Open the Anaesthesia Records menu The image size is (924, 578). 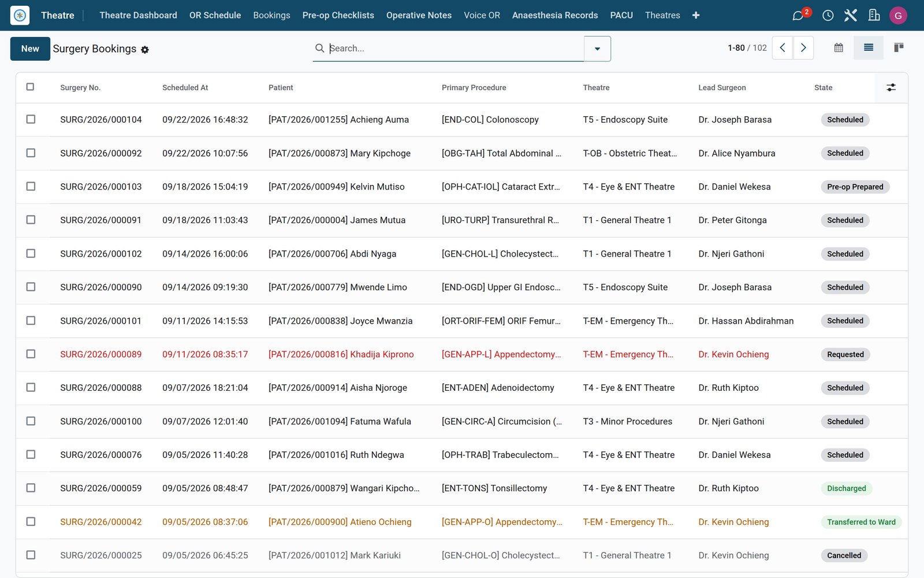(555, 16)
